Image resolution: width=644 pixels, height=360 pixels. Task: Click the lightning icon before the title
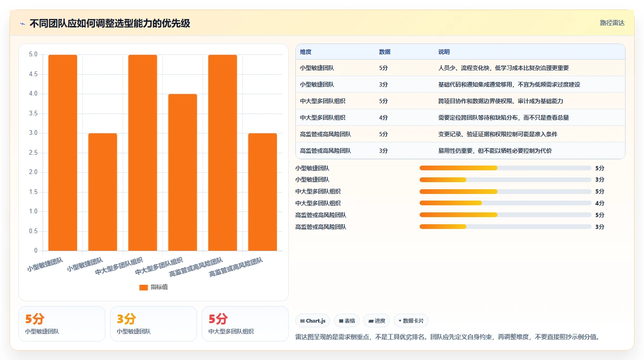(23, 24)
